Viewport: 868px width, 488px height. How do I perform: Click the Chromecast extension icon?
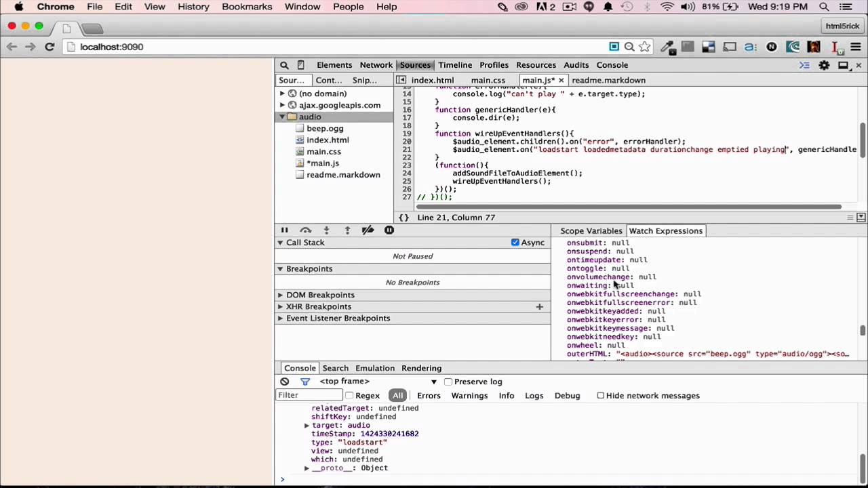(730, 47)
